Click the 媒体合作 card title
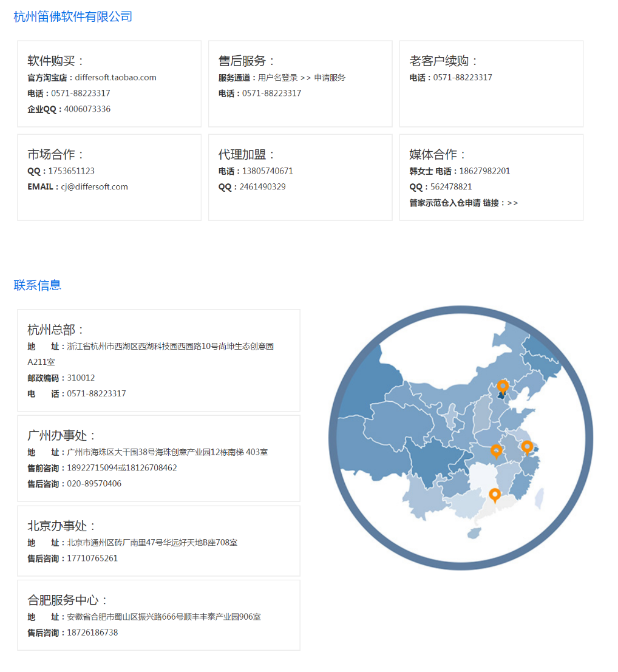This screenshot has height=672, width=618. pos(437,154)
